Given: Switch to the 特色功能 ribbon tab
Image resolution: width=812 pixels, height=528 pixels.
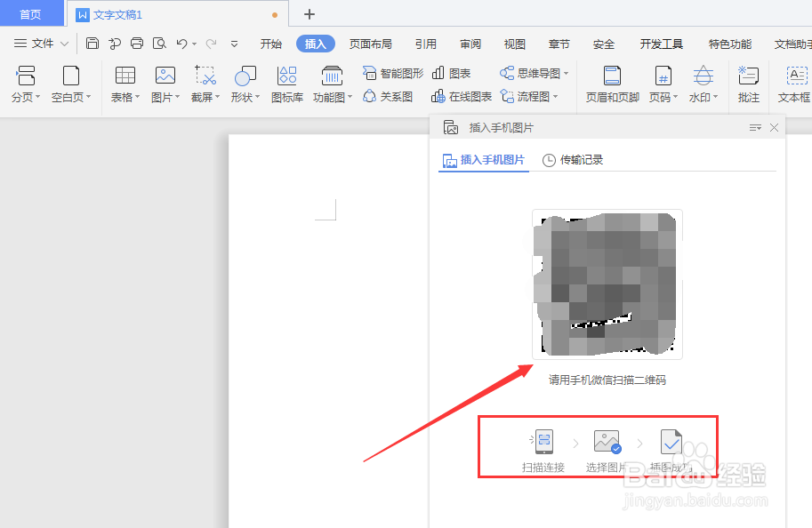Looking at the screenshot, I should tap(730, 44).
